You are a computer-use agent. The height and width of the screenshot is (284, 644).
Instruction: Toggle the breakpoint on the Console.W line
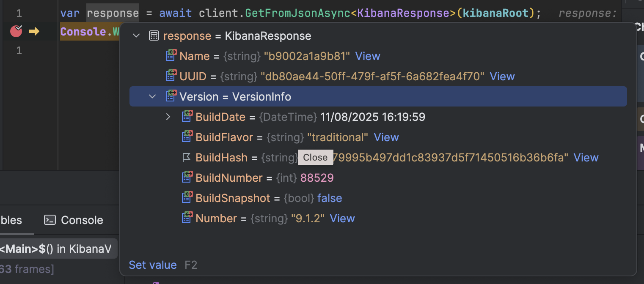[16, 31]
